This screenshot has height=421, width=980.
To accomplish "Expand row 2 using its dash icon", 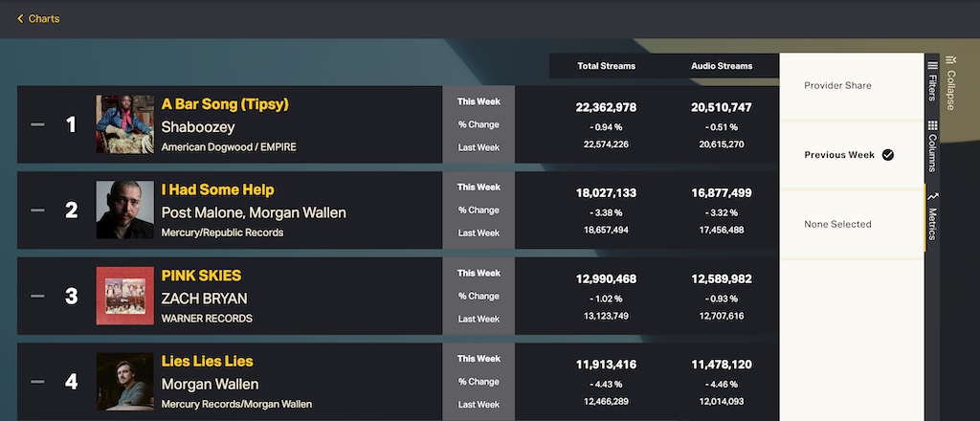I will [x=37, y=210].
